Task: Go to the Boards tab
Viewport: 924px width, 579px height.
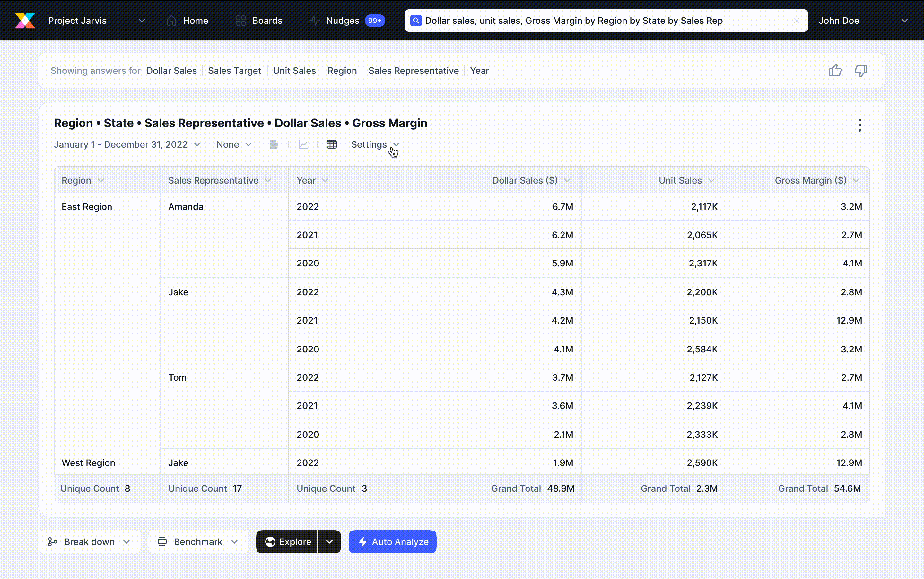Action: (x=259, y=21)
